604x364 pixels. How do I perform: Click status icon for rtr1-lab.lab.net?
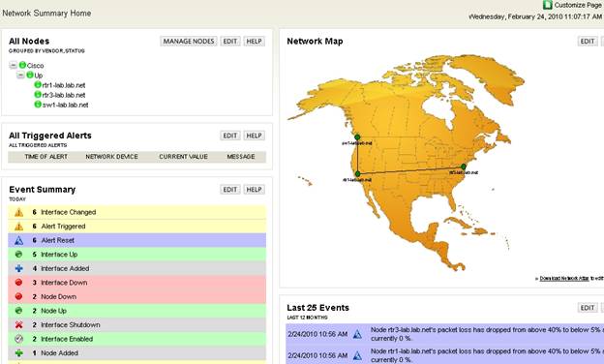pyautogui.click(x=38, y=85)
